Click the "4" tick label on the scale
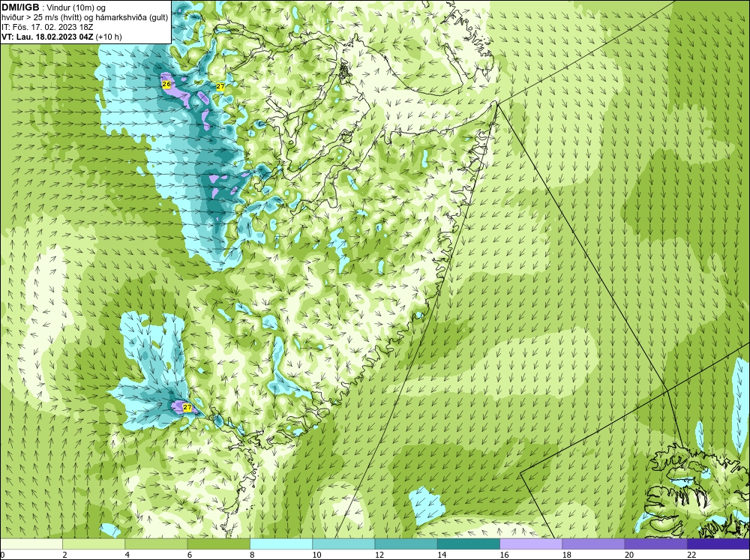Image resolution: width=750 pixels, height=560 pixels. point(127,555)
